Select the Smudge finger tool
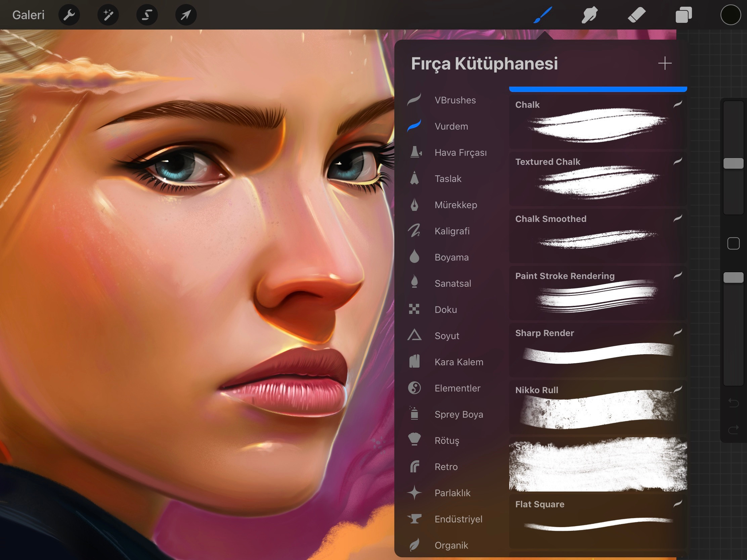Image resolution: width=747 pixels, height=560 pixels. tap(589, 15)
